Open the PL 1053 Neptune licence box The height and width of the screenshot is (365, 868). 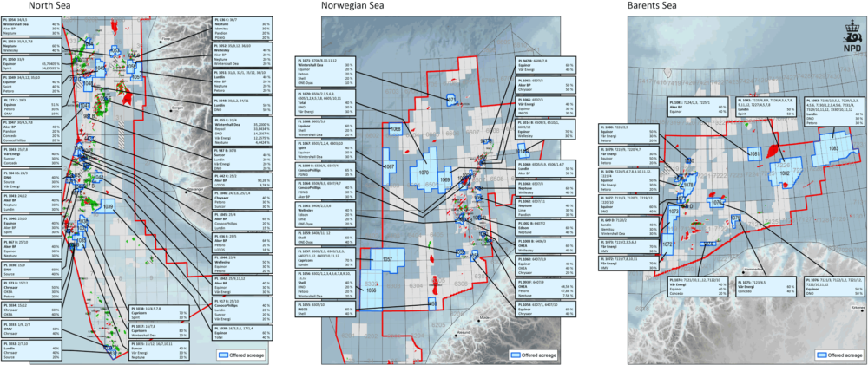[x=33, y=48]
